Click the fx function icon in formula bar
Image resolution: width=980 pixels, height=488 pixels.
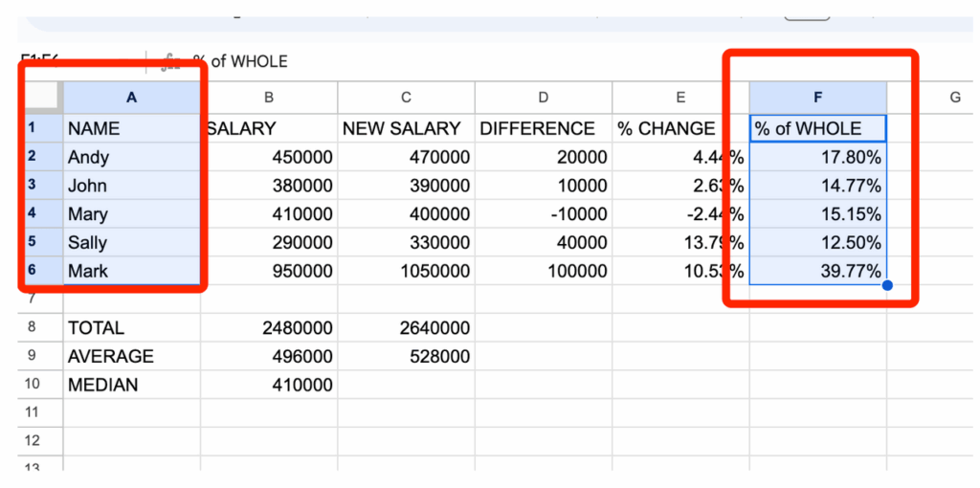coord(172,62)
